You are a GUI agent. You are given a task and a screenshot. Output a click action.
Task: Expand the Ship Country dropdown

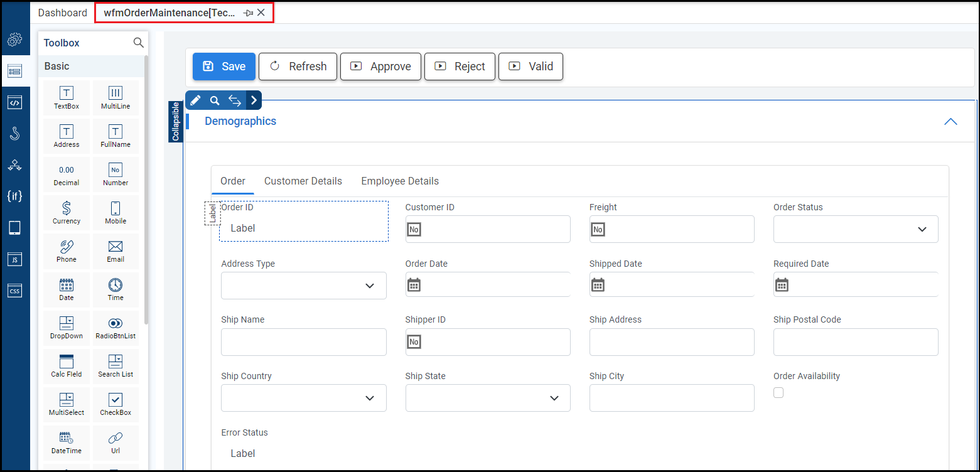(x=304, y=398)
